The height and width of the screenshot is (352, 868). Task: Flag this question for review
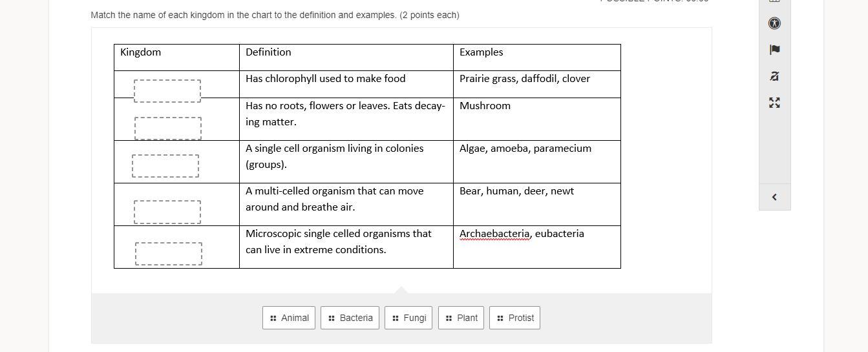[x=774, y=50]
